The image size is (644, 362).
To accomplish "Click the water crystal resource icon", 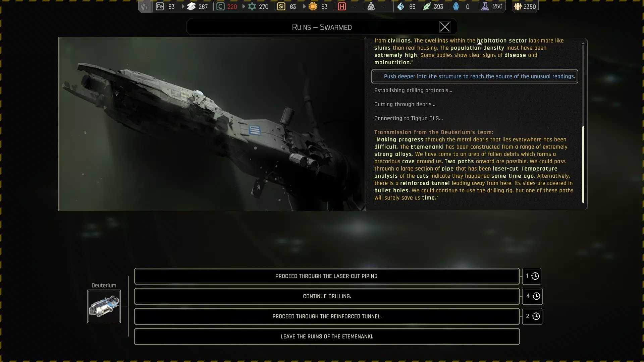I will tap(400, 6).
